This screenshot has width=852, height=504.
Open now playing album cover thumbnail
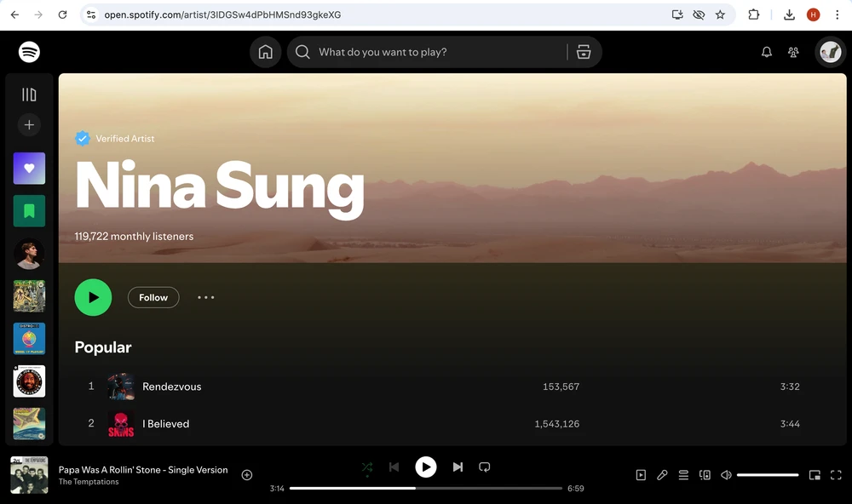(x=29, y=475)
